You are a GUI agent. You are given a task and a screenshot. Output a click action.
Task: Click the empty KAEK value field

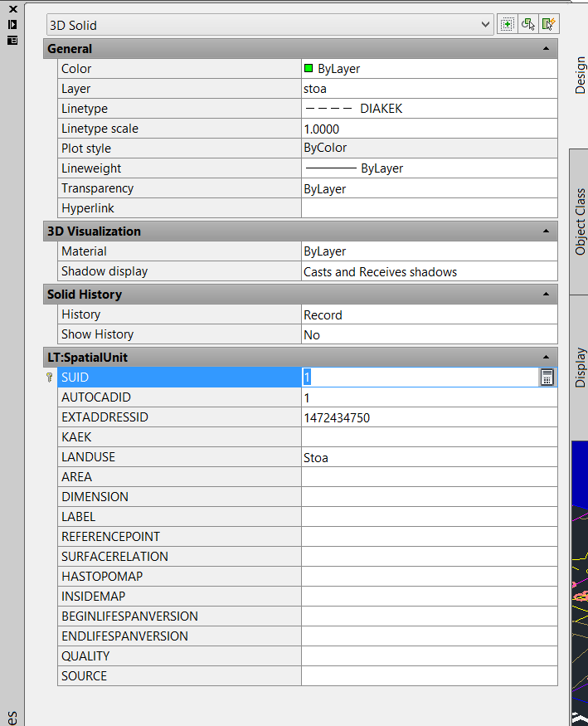430,437
